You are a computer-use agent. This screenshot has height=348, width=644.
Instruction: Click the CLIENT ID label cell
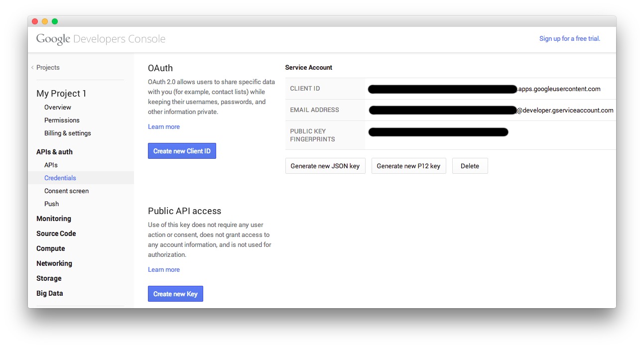325,89
